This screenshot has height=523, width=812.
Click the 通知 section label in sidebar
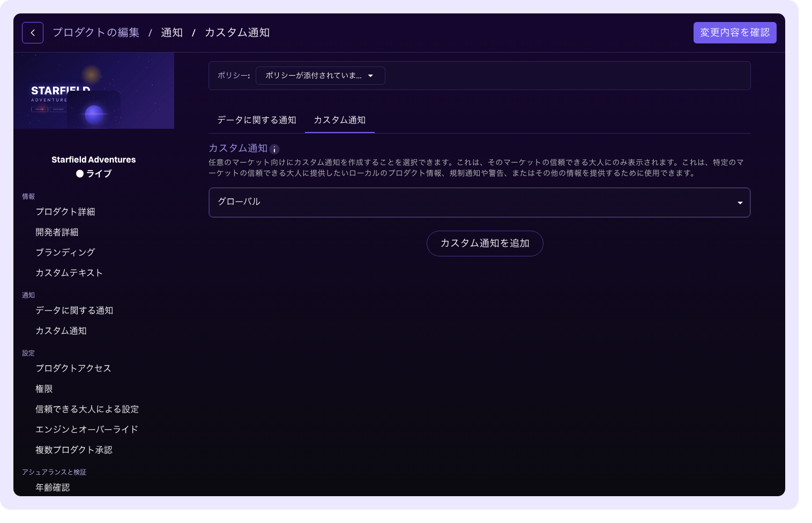(x=28, y=296)
